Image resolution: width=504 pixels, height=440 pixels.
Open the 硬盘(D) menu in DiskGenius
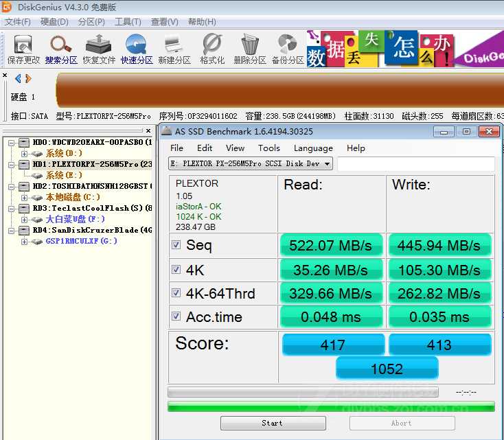[x=54, y=22]
